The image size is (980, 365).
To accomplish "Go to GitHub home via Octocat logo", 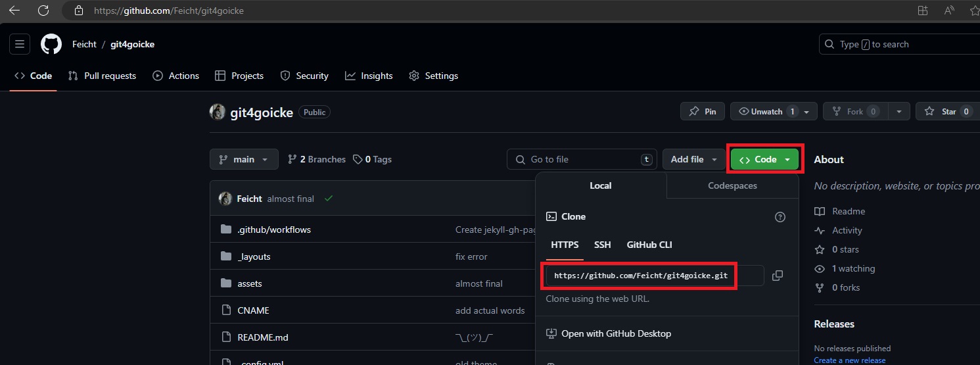I will pyautogui.click(x=51, y=44).
